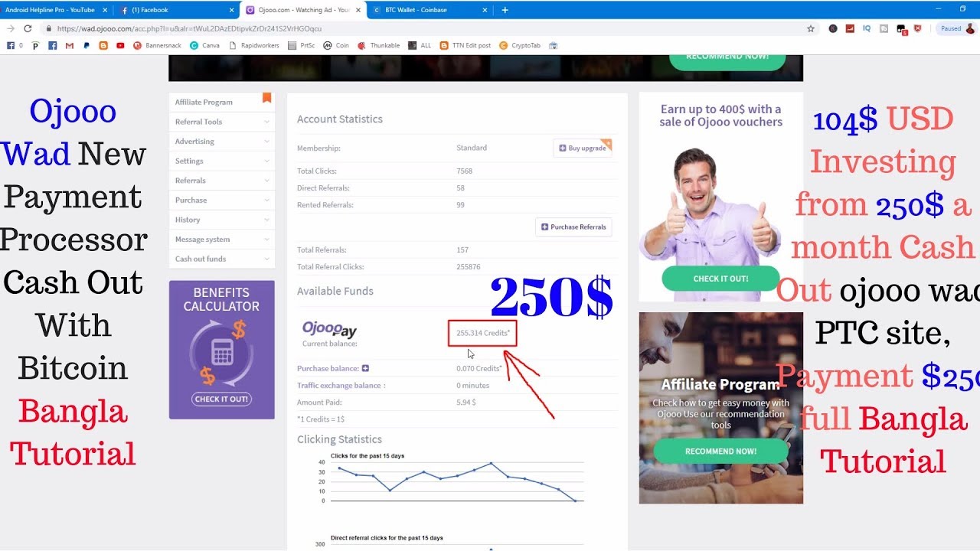
Task: Click CHECK IT OUT in Benefits Calculator
Action: [222, 399]
